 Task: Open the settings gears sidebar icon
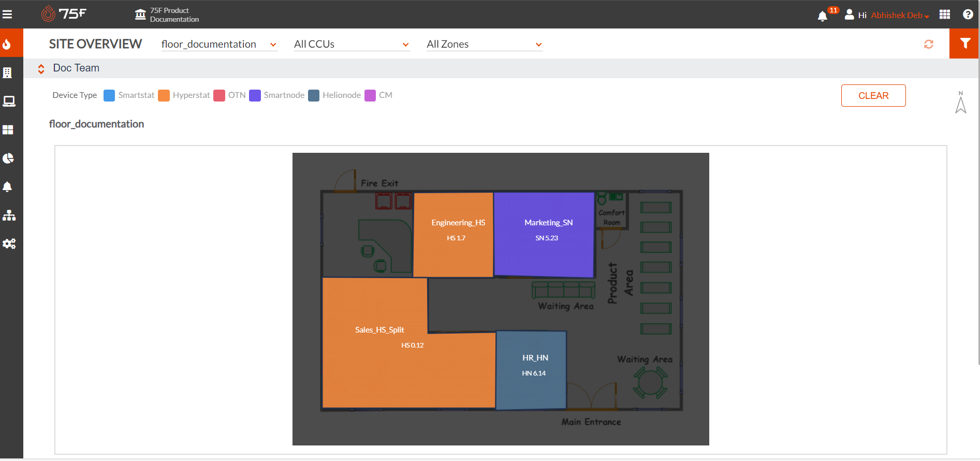tap(9, 243)
